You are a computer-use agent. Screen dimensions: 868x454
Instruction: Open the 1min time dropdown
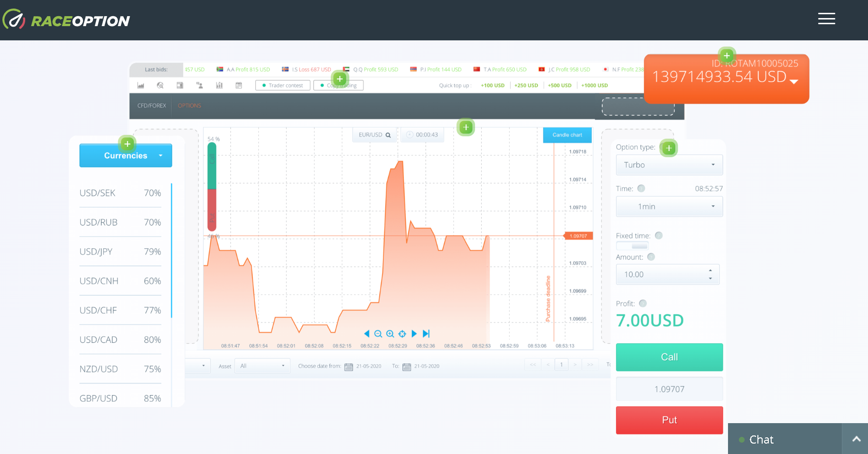click(669, 207)
